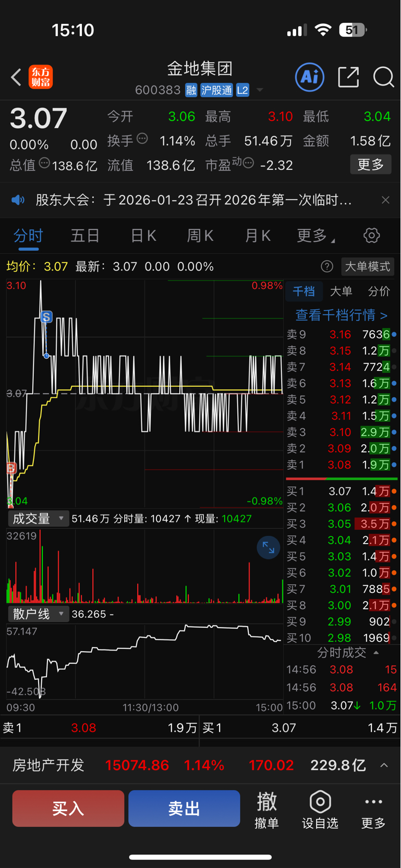
Task: Tap info icon next to 市盈动
Action: coord(248,163)
